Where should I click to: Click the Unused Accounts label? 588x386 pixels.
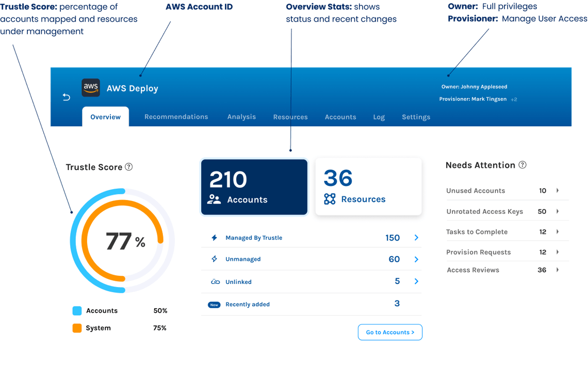point(476,190)
